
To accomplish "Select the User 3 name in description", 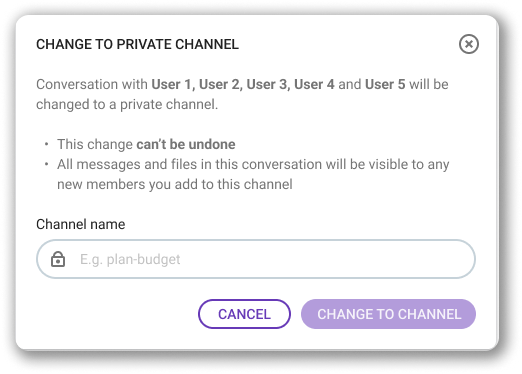I will [x=268, y=84].
